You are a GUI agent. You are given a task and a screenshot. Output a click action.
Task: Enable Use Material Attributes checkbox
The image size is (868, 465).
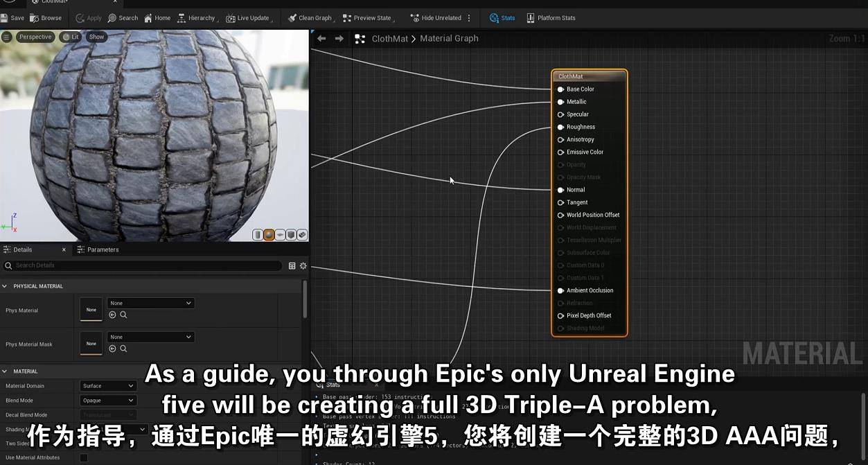point(84,457)
